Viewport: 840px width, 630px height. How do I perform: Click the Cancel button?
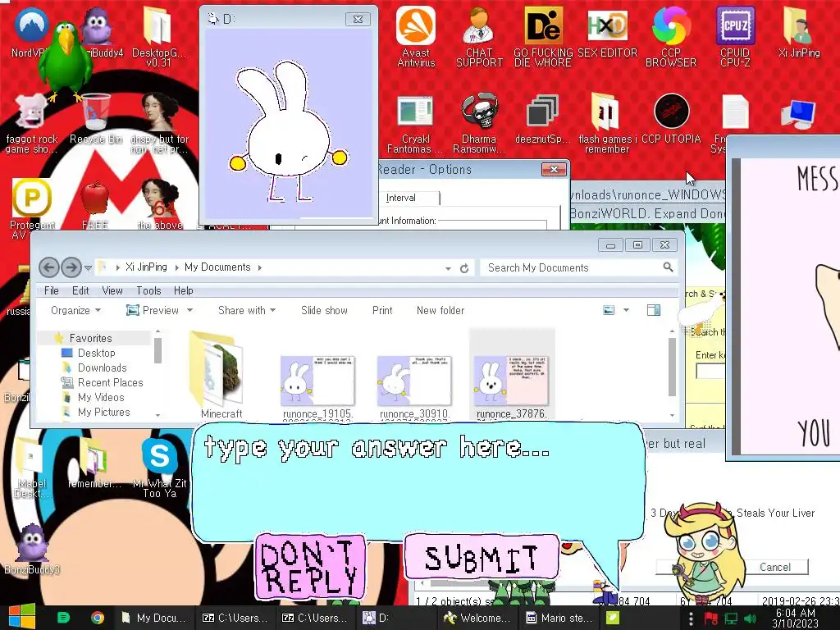774,567
